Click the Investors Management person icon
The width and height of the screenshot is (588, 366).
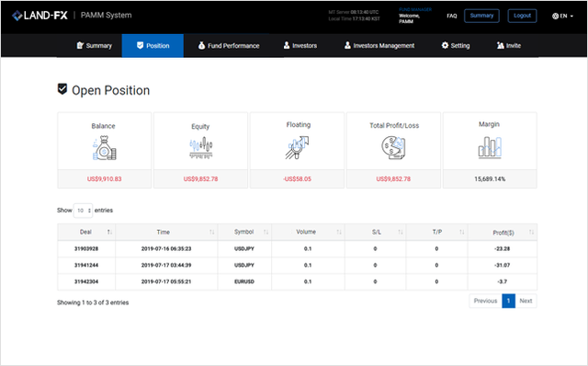coord(347,45)
